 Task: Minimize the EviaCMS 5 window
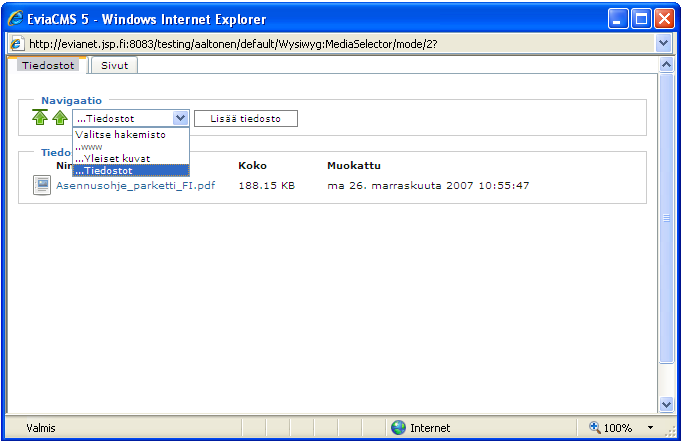[x=617, y=19]
